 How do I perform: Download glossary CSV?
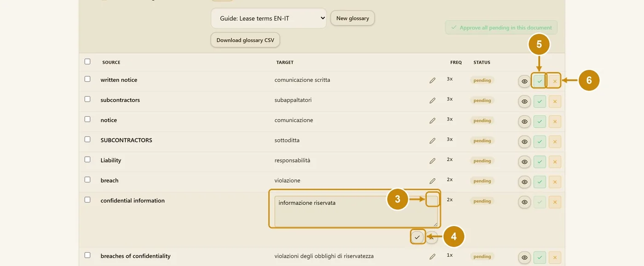245,40
